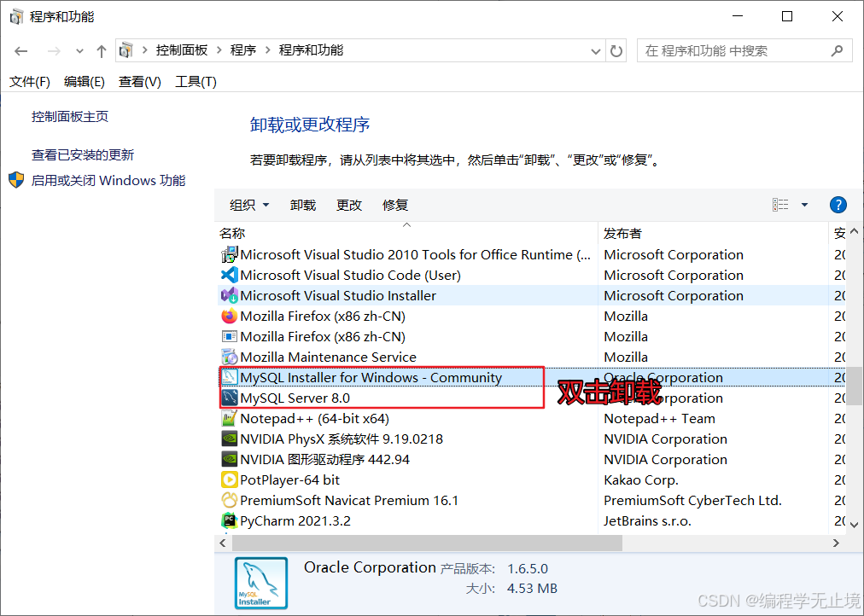864x616 pixels.
Task: Open the 编辑(E) menu
Action: pyautogui.click(x=85, y=81)
